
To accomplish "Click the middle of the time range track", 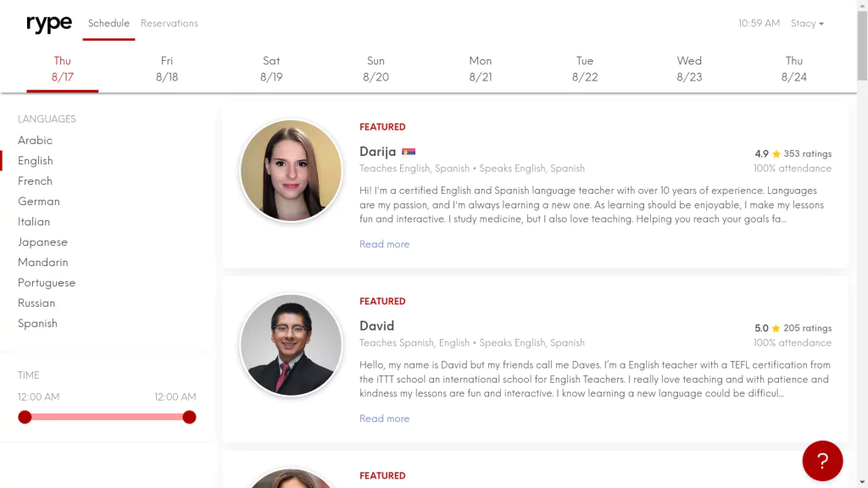I will pyautogui.click(x=107, y=417).
